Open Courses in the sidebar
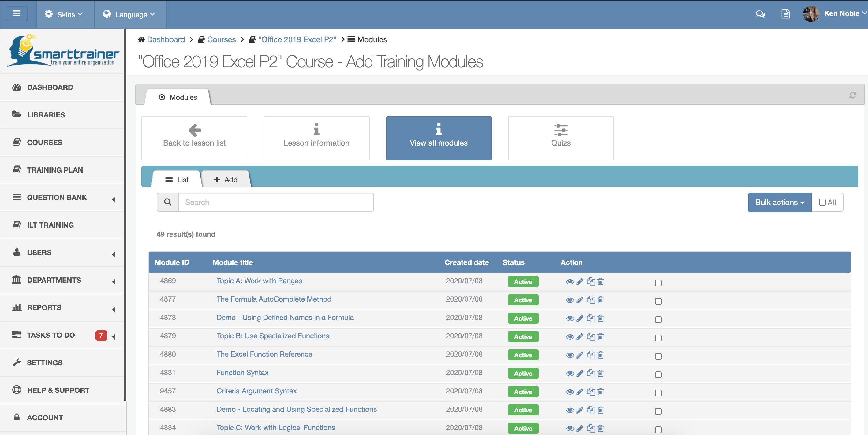The height and width of the screenshot is (435, 868). tap(62, 143)
